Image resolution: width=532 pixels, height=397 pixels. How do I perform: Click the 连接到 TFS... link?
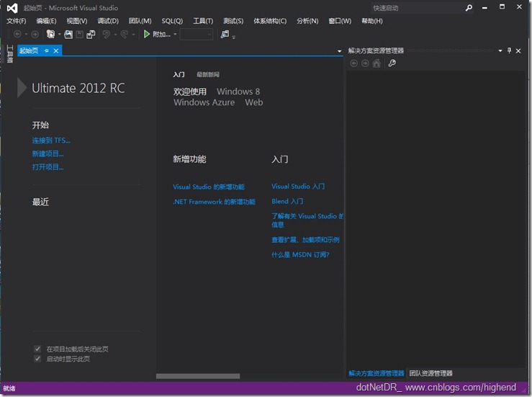51,140
